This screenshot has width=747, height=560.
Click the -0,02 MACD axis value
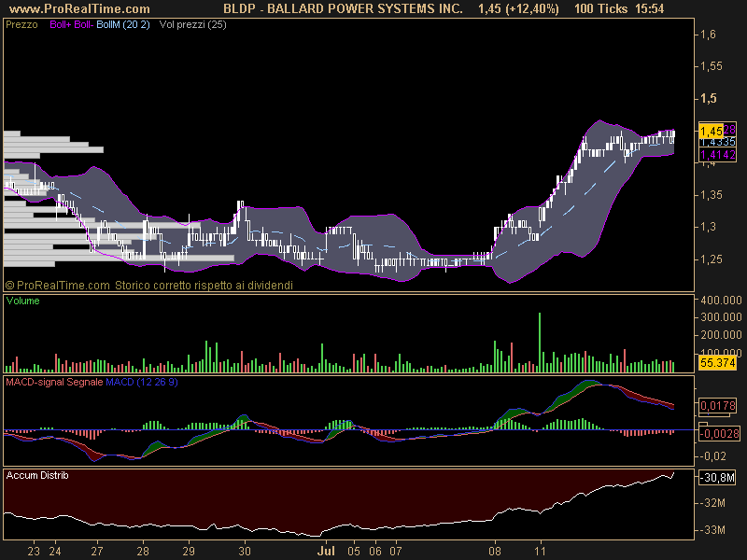point(713,456)
